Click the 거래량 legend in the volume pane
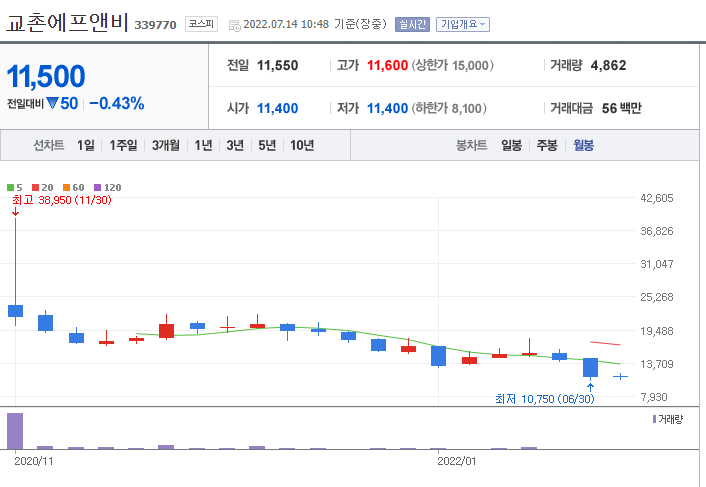706x487 pixels. pyautogui.click(x=668, y=419)
